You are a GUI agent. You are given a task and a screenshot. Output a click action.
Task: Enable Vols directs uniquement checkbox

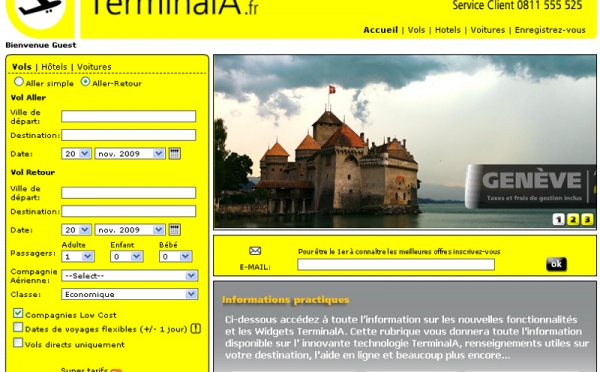(18, 342)
